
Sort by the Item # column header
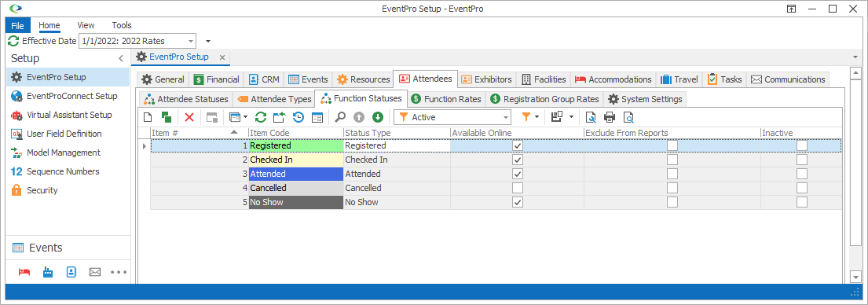tap(200, 133)
